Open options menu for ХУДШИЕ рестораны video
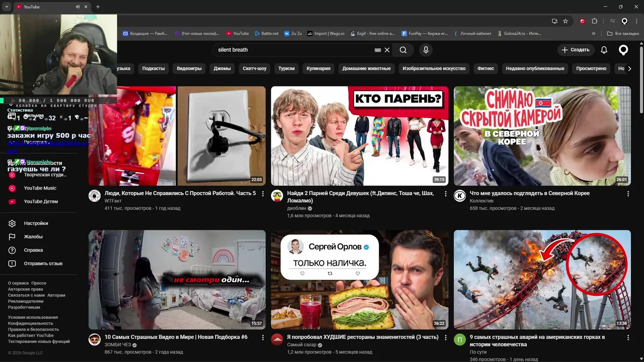This screenshot has width=644, height=362. coord(445,337)
